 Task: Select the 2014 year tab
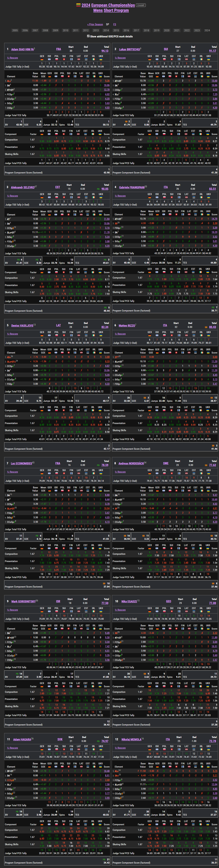coord(106,30)
